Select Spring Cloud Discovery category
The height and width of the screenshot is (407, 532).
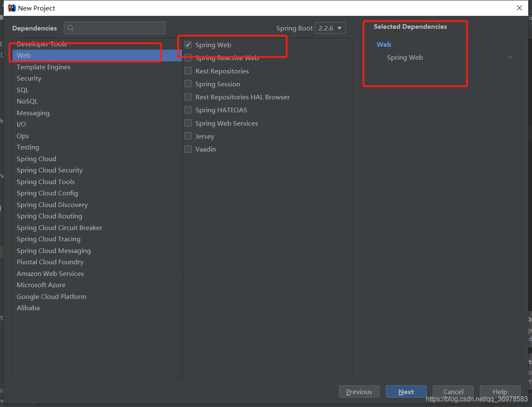(97, 205)
